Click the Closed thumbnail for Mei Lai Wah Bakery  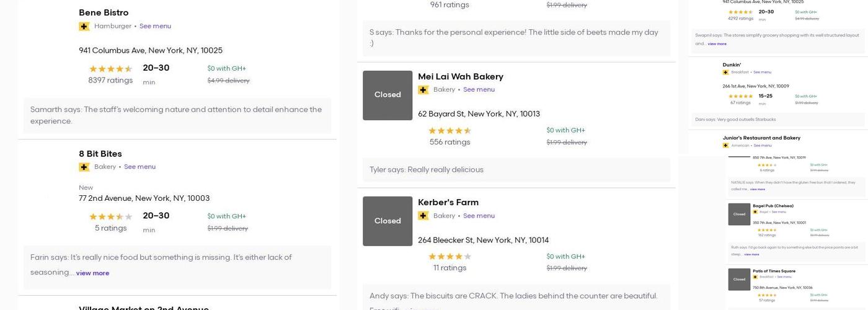[387, 95]
